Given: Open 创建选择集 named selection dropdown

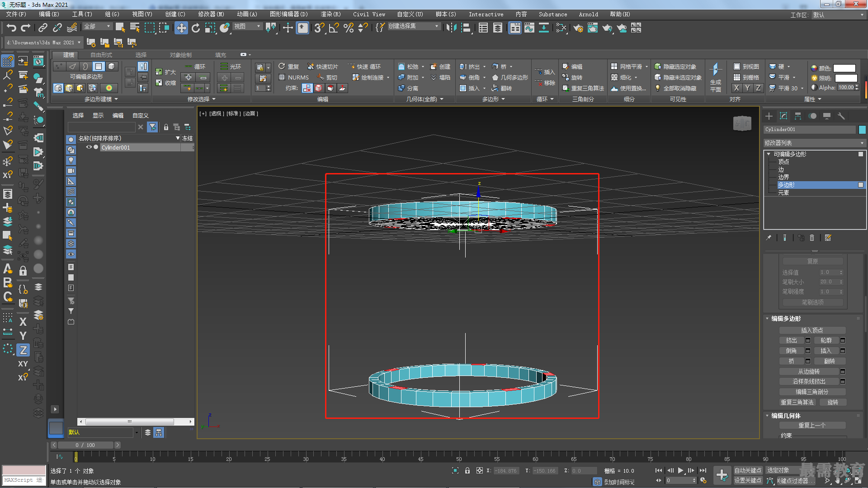Looking at the screenshot, I should pyautogui.click(x=414, y=26).
